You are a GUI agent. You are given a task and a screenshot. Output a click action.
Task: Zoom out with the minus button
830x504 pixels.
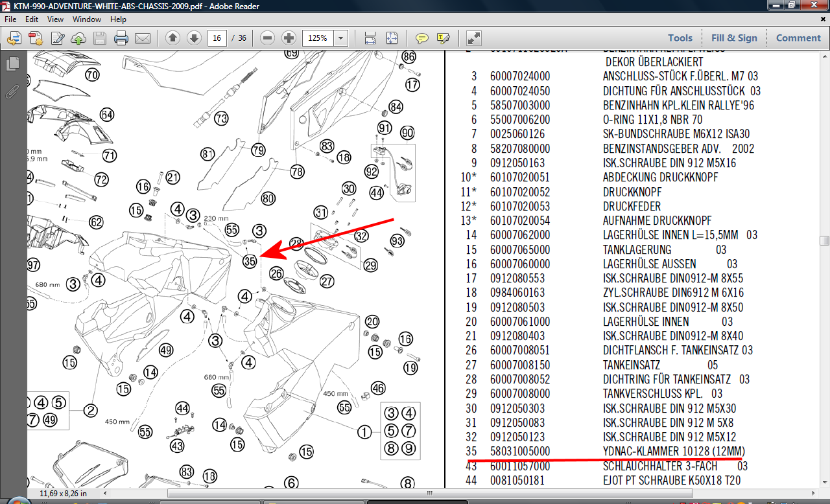pos(268,38)
